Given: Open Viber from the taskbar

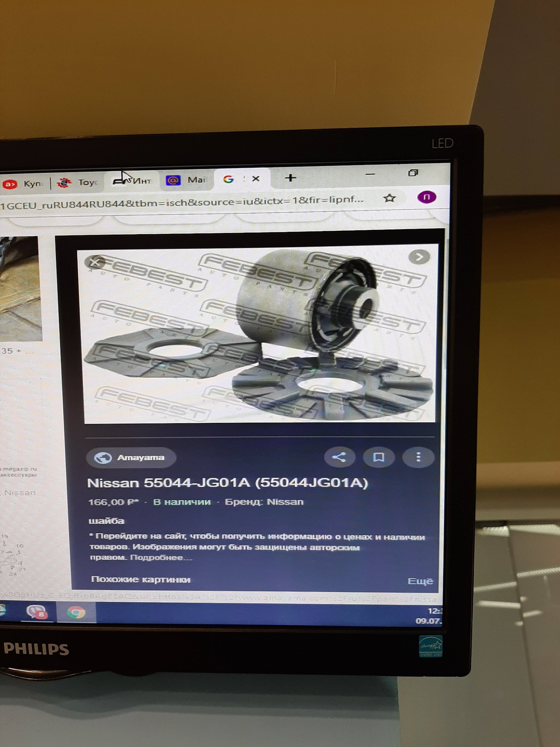Looking at the screenshot, I should 36,612.
